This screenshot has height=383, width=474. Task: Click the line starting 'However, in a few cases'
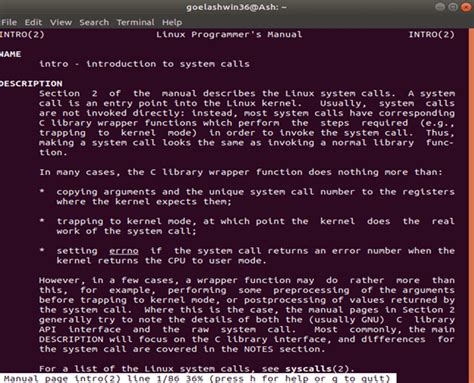pos(247,280)
